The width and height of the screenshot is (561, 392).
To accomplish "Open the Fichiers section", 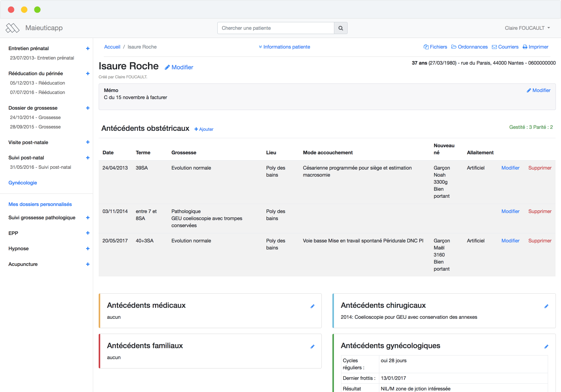I will tap(435, 47).
